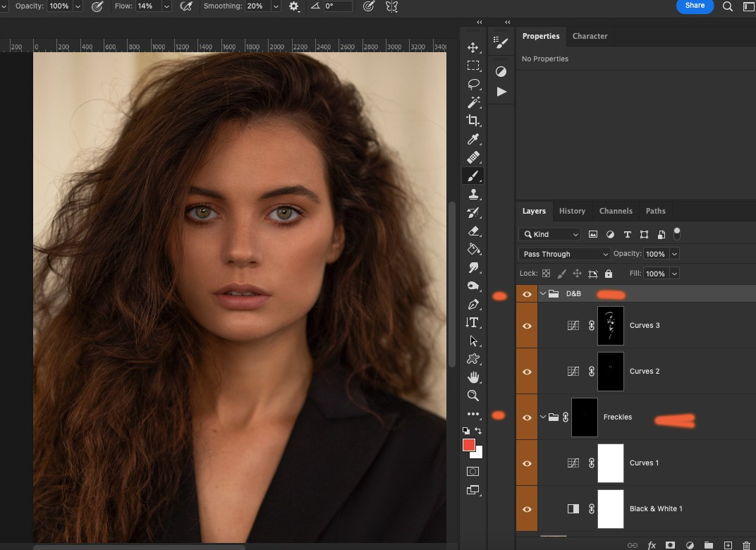This screenshot has width=756, height=550.
Task: Click the red foreground color swatch
Action: (x=470, y=444)
